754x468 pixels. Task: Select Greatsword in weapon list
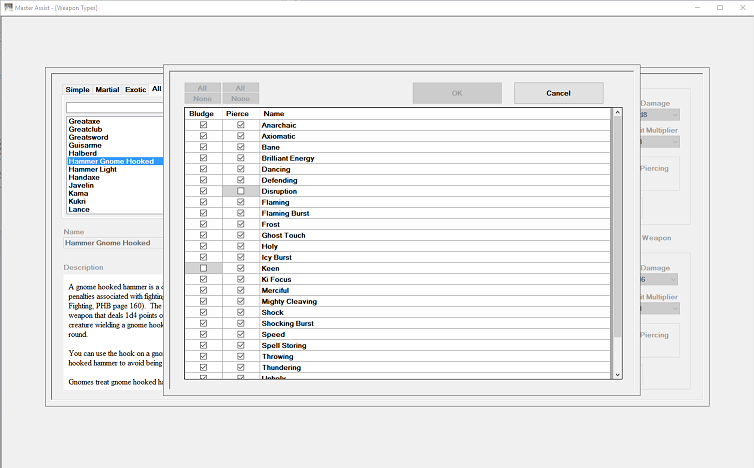tap(115, 137)
